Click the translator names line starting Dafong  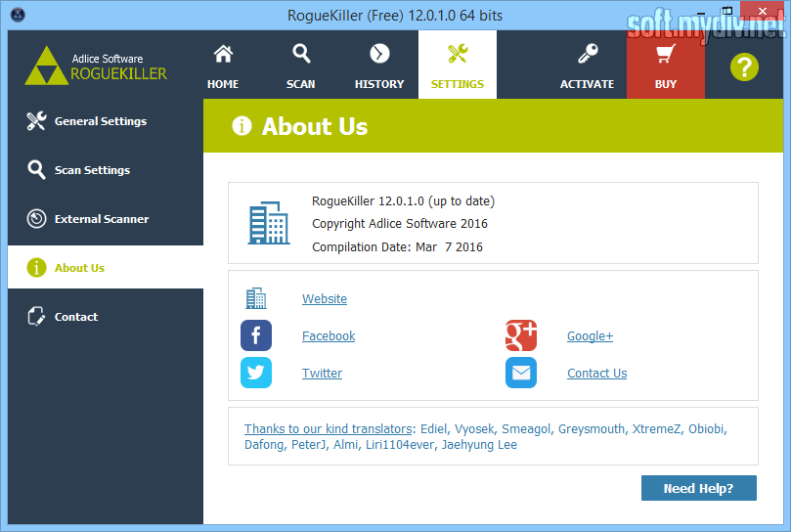point(381,445)
